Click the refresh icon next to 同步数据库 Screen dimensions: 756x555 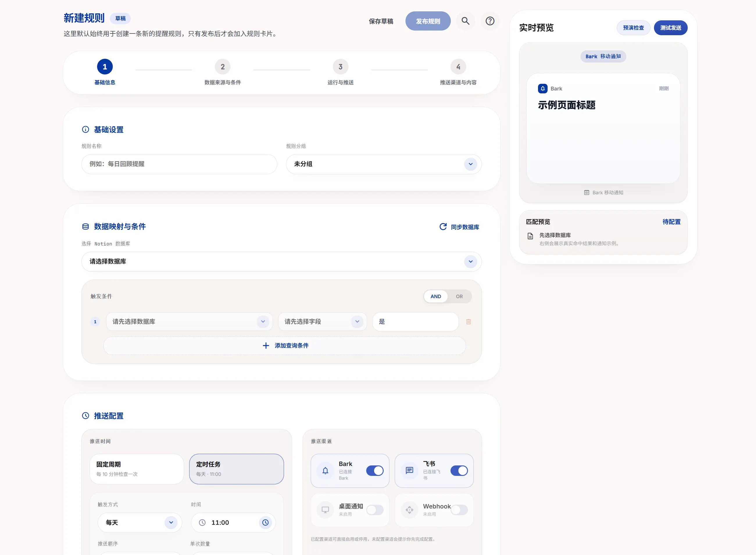coord(443,227)
